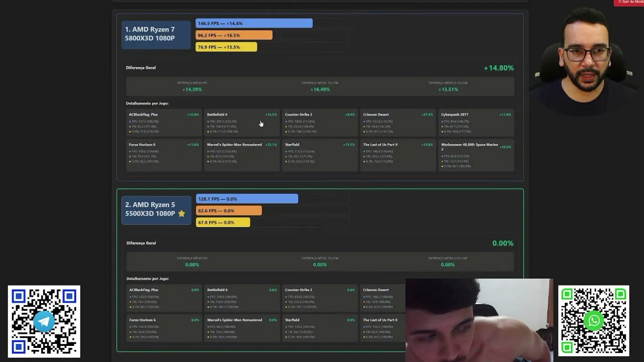Open the Starfield card showing +15.5%
The height and width of the screenshot is (362, 644).
[x=319, y=155]
